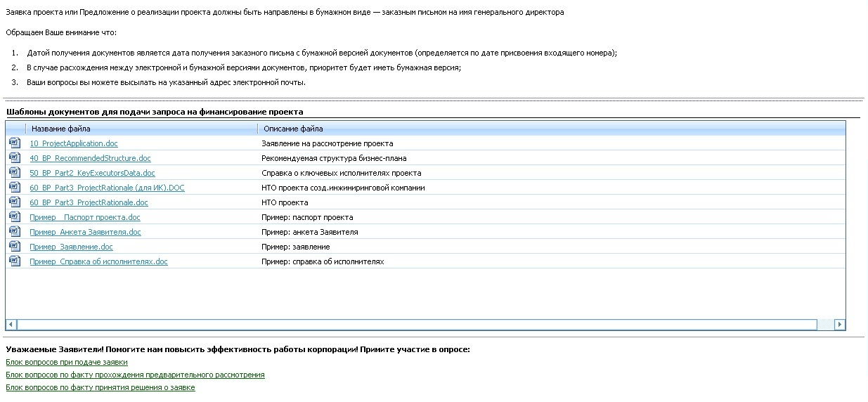Click file icon beside Пример_Справка об исполнителях.doc
The height and width of the screenshot is (402, 868).
[x=15, y=261]
